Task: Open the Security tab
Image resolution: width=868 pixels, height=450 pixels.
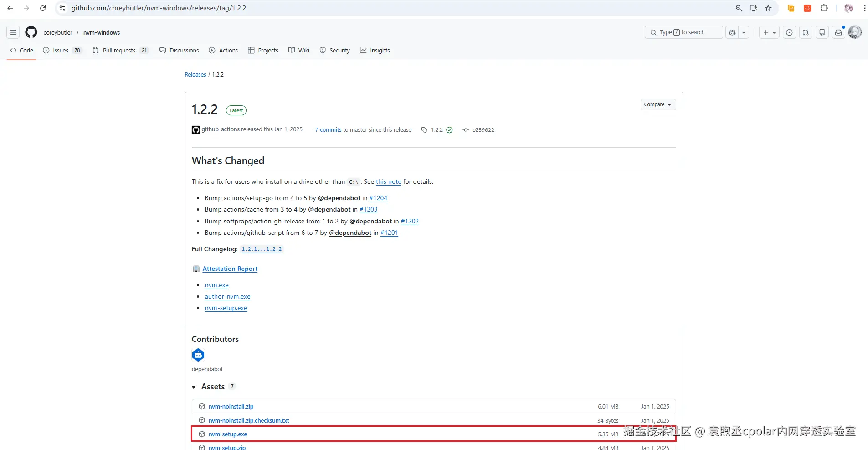Action: click(x=335, y=51)
